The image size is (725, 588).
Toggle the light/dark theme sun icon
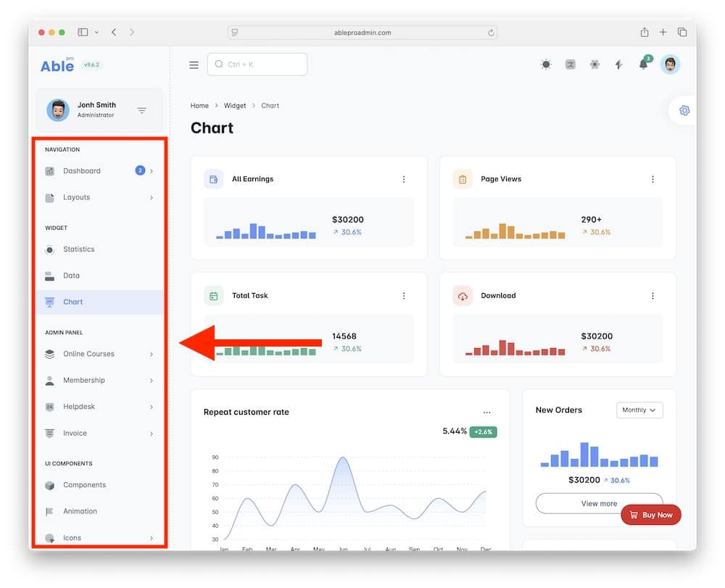click(x=546, y=65)
